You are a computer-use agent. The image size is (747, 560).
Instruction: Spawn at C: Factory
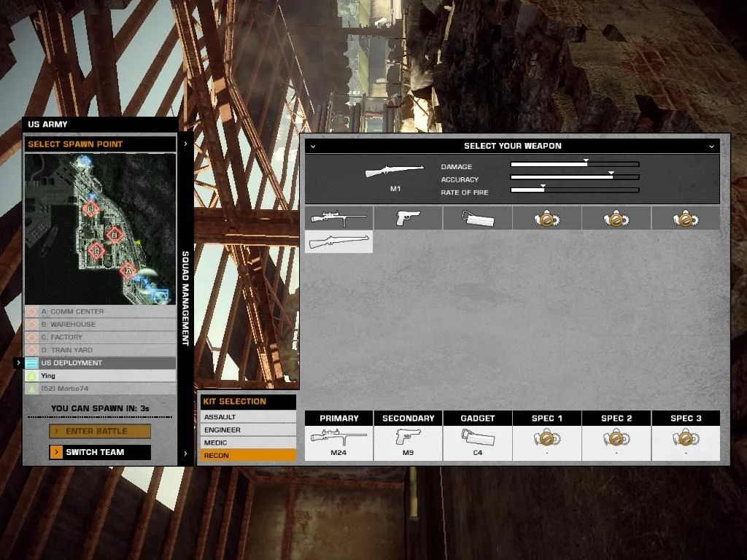(100, 337)
